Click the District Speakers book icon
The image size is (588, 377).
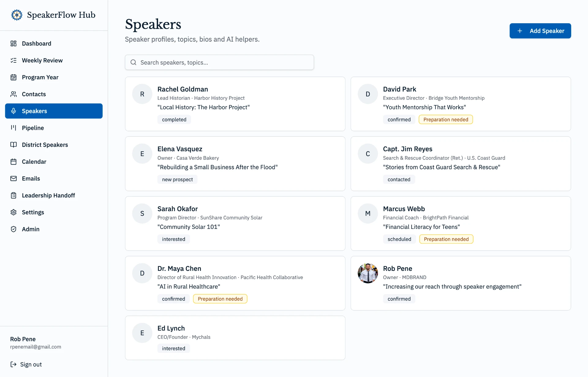click(x=13, y=144)
